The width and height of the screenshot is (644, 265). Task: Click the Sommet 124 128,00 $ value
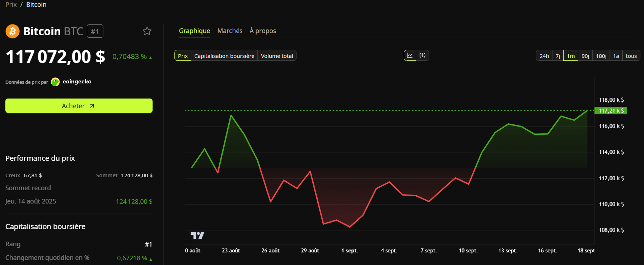(x=137, y=175)
